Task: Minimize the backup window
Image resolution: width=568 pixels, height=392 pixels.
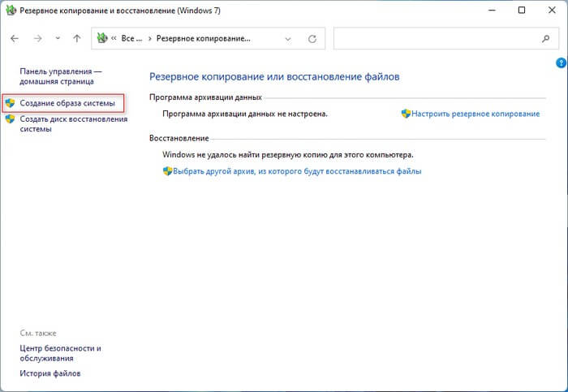Action: [492, 10]
